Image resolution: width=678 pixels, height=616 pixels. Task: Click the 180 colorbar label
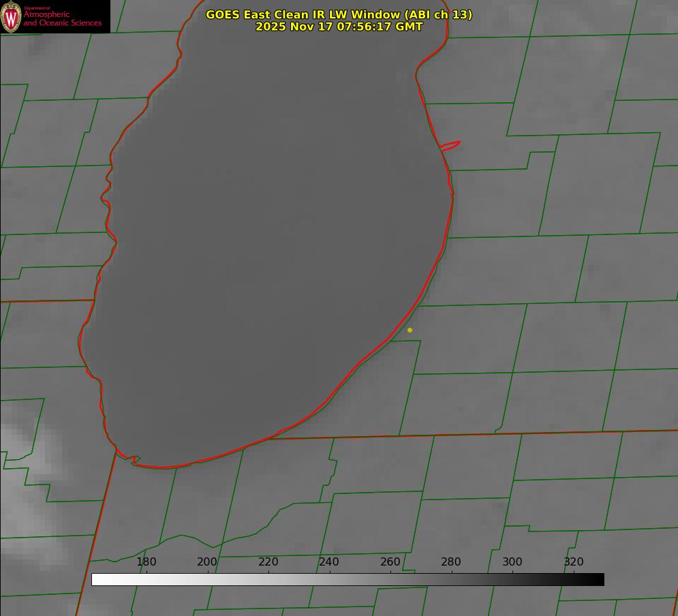[146, 561]
